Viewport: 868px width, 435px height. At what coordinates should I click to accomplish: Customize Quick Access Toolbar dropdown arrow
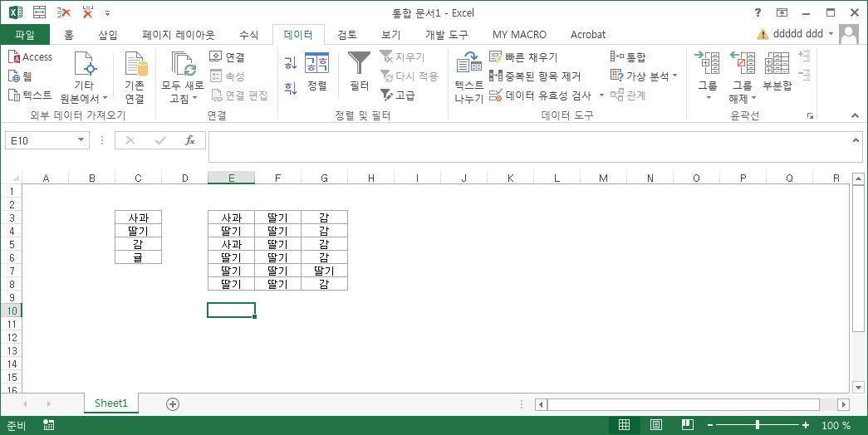(x=107, y=12)
